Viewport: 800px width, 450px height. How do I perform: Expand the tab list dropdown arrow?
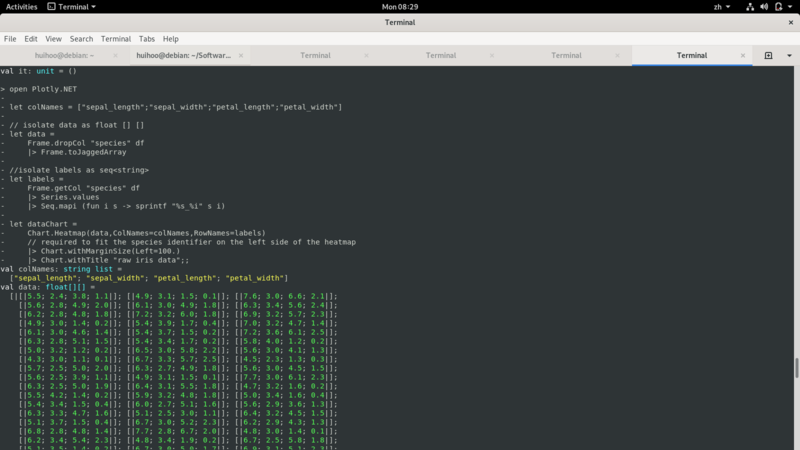coord(788,56)
